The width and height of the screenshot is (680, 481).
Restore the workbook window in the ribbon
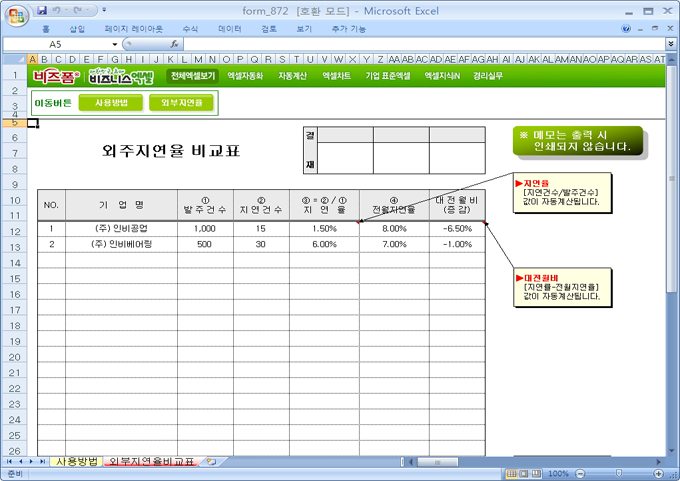pos(655,29)
